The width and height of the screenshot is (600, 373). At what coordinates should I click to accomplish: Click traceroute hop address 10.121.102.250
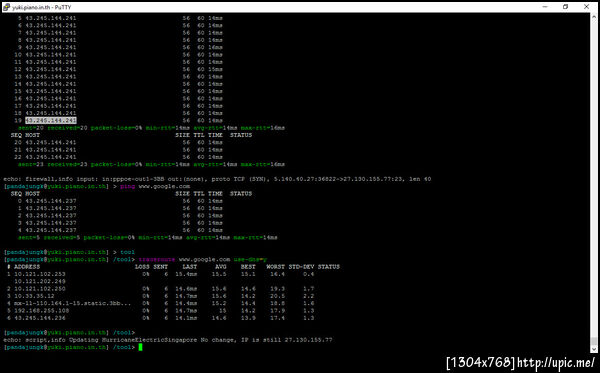(x=40, y=288)
